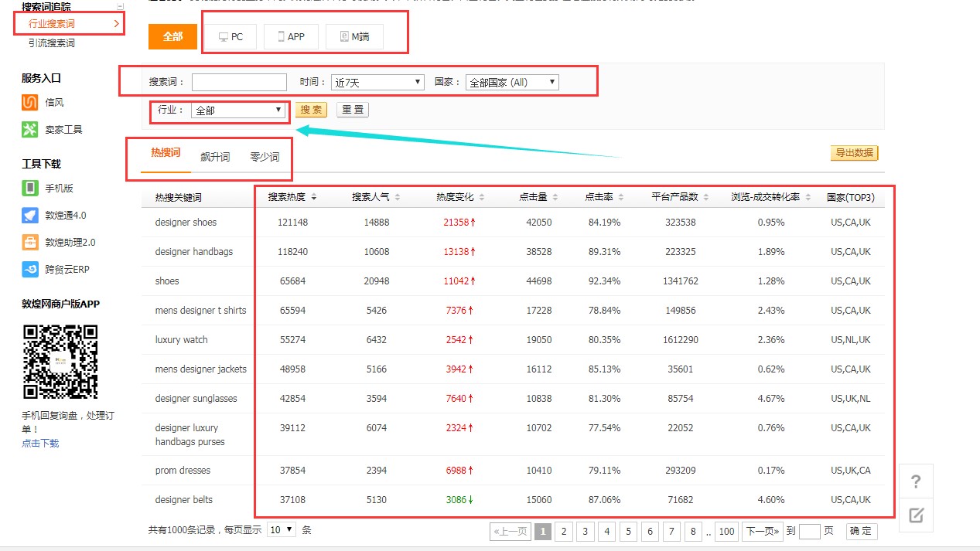Viewport: 980px width, 551px height.
Task: Click the 导出数据 export button
Action: 854,153
